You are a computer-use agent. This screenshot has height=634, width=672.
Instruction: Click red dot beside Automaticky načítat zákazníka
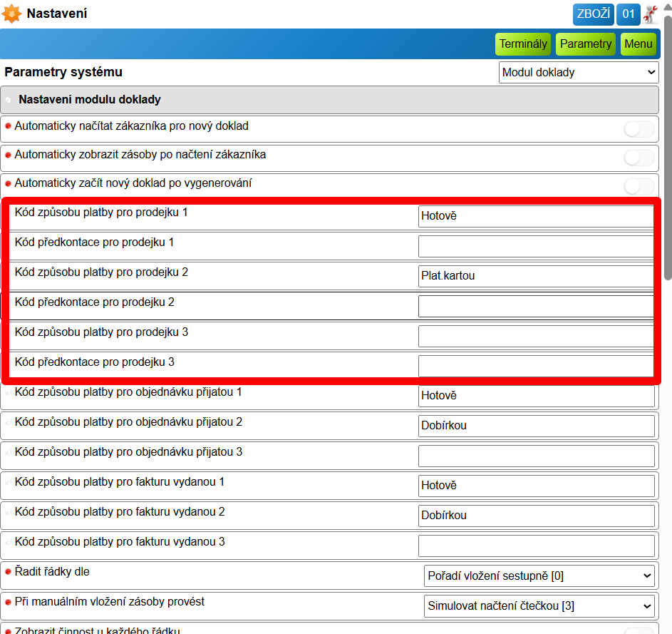(x=8, y=126)
